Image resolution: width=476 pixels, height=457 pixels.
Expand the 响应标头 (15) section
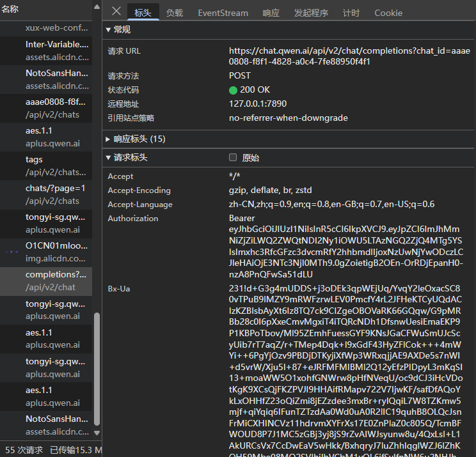107,139
